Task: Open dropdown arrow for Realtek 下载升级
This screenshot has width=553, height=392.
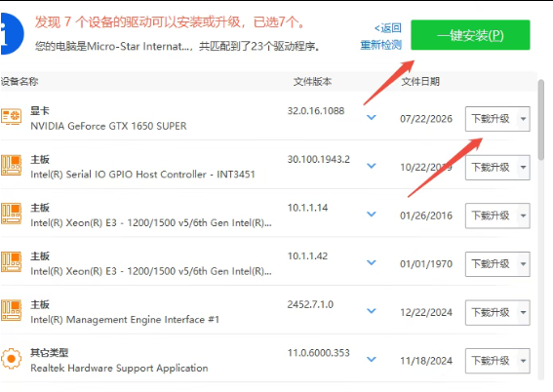Action: (x=524, y=361)
